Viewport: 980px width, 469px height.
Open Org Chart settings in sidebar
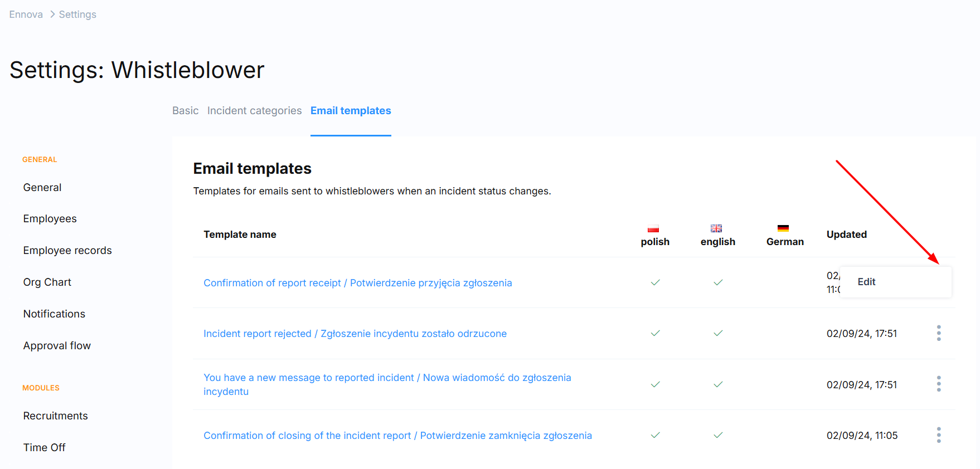pyautogui.click(x=47, y=282)
